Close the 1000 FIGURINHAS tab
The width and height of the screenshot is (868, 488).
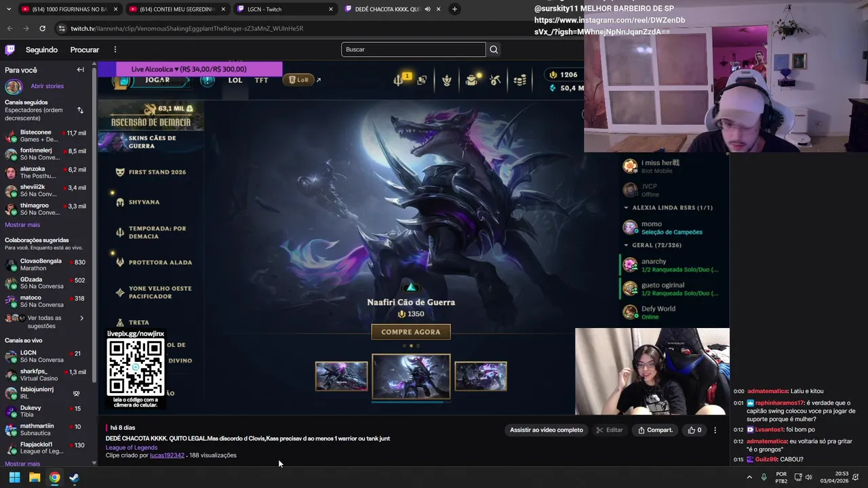pos(115,9)
